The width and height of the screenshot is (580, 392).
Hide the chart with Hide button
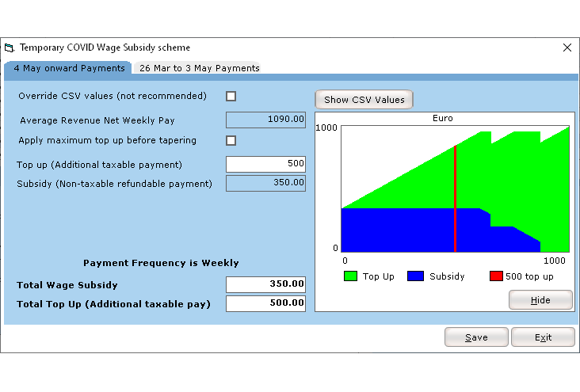tap(540, 301)
